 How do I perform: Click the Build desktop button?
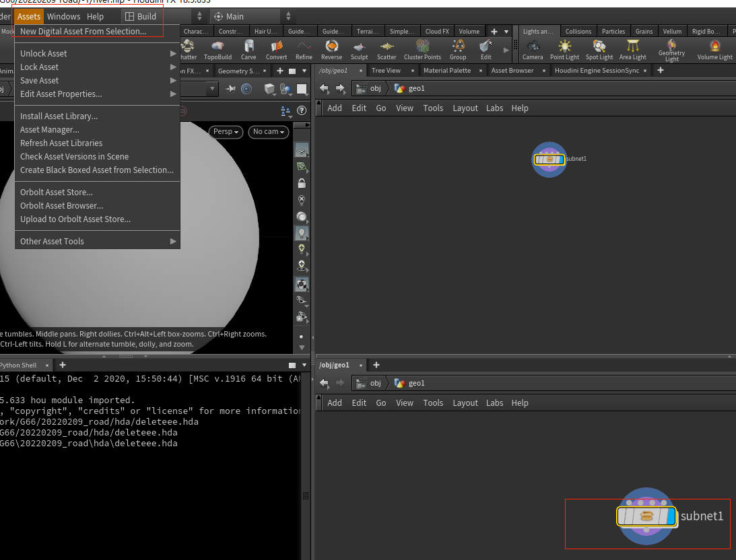coord(141,16)
